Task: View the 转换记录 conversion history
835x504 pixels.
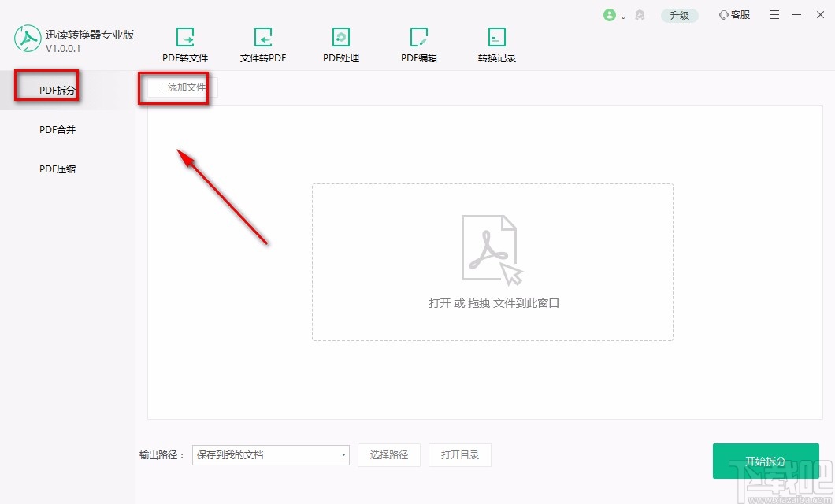Action: pyautogui.click(x=496, y=43)
